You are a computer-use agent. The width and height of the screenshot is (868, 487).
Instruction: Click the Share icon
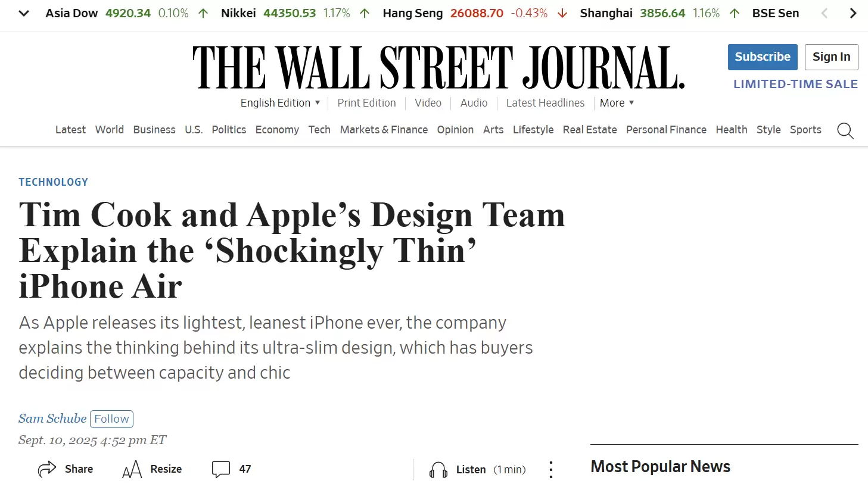point(48,469)
